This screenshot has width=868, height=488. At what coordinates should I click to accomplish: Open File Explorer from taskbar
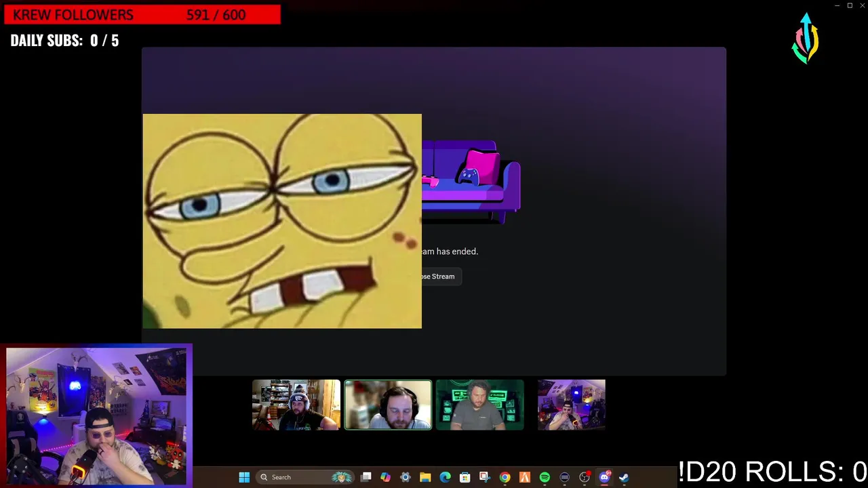[425, 477]
